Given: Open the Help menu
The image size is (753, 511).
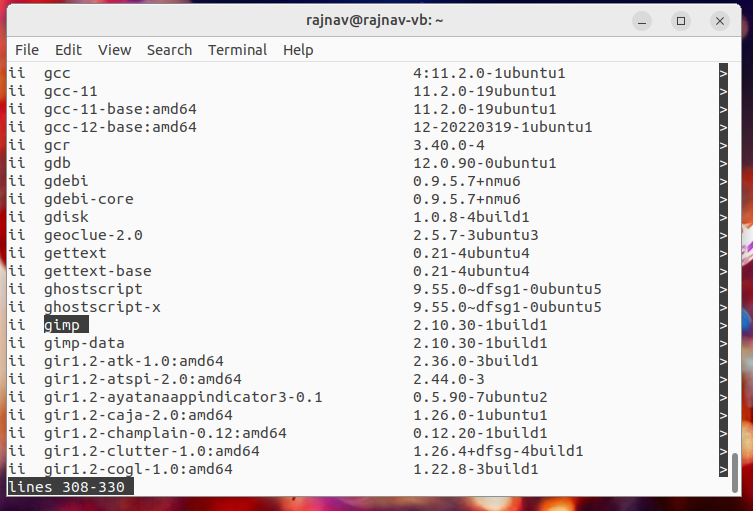Looking at the screenshot, I should [x=298, y=50].
